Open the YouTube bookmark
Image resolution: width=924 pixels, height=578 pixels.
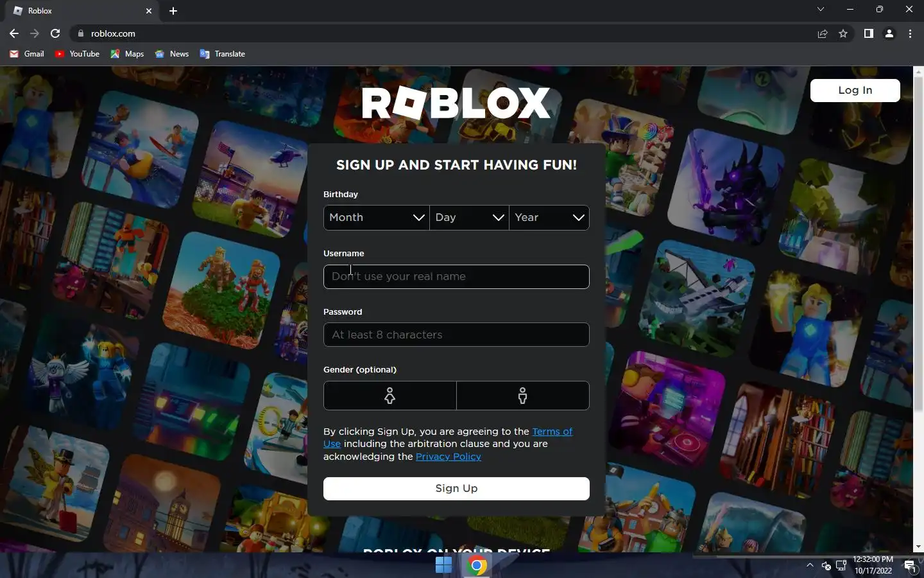point(77,54)
